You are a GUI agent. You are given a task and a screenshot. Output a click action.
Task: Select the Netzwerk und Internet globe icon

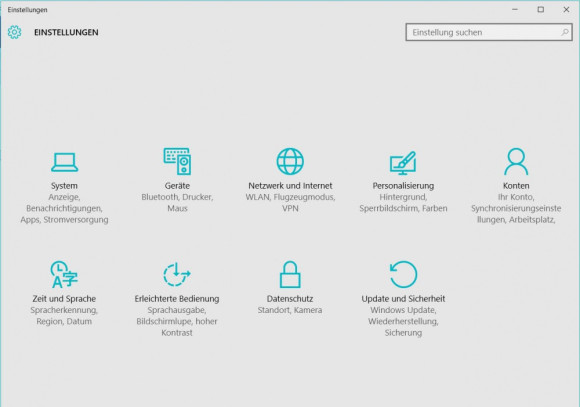click(x=290, y=161)
